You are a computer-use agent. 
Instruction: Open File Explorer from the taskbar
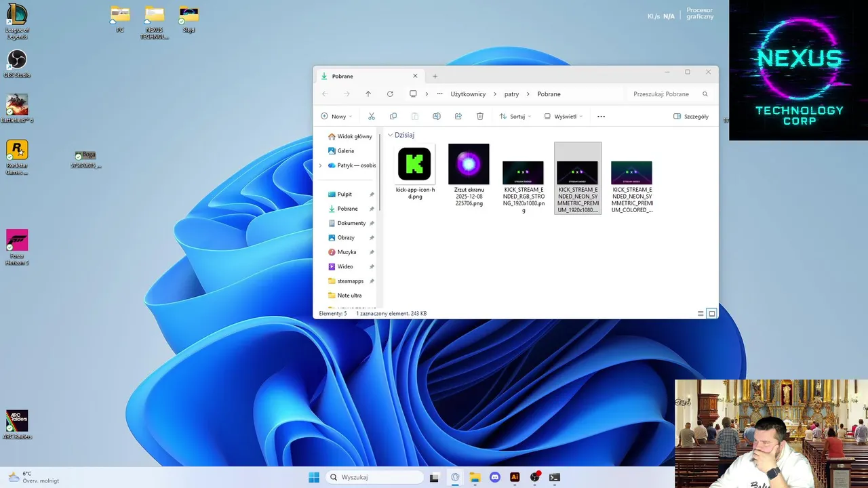point(475,477)
